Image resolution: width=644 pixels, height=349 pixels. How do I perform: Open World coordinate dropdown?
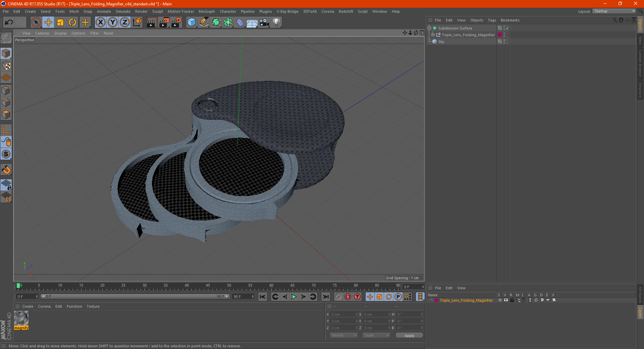coord(344,335)
